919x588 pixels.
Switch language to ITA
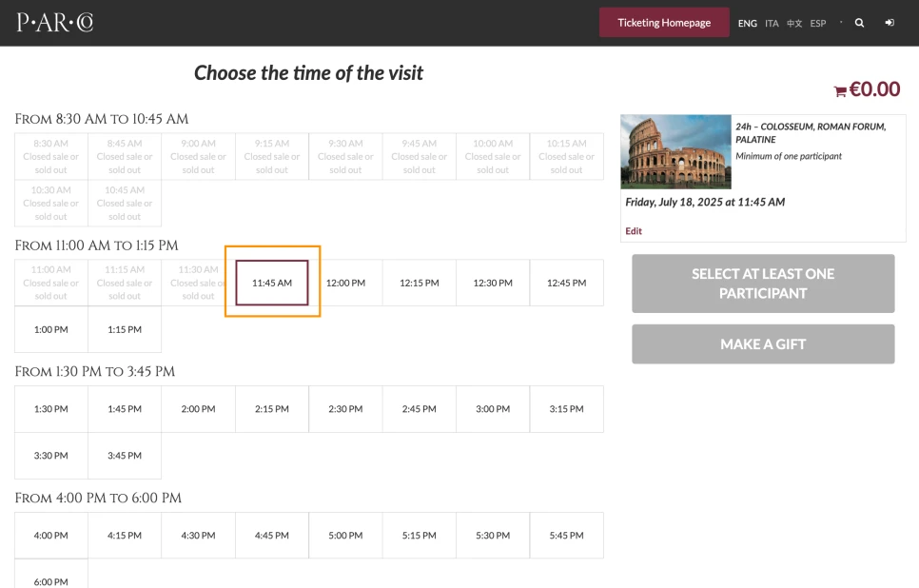pos(772,24)
